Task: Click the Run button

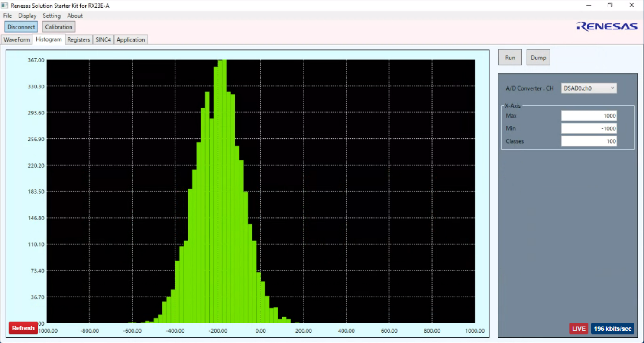Action: pos(510,58)
